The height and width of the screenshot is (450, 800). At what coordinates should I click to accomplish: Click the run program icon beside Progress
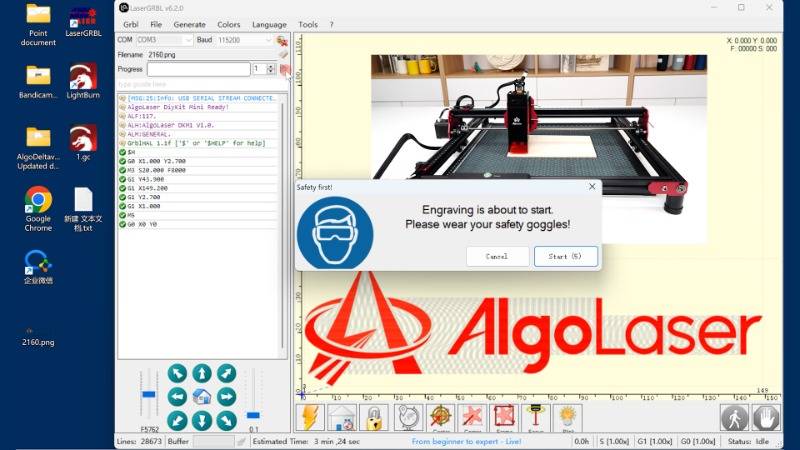284,69
